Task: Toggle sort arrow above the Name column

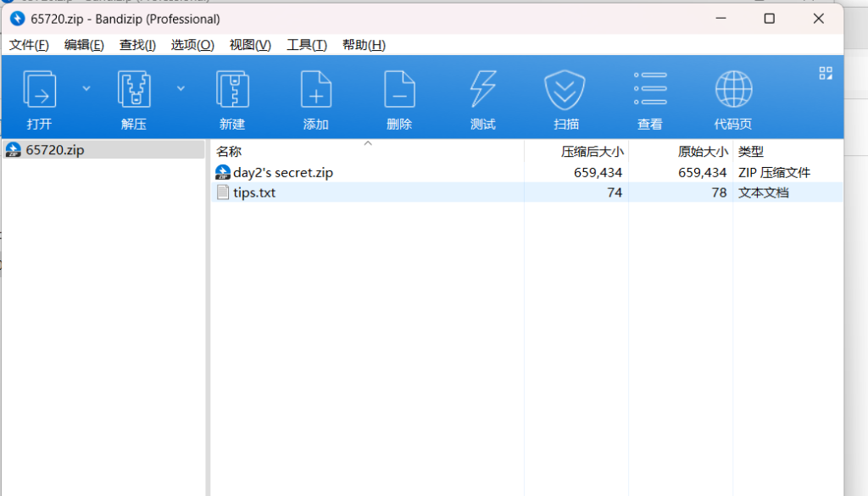Action: coord(368,143)
